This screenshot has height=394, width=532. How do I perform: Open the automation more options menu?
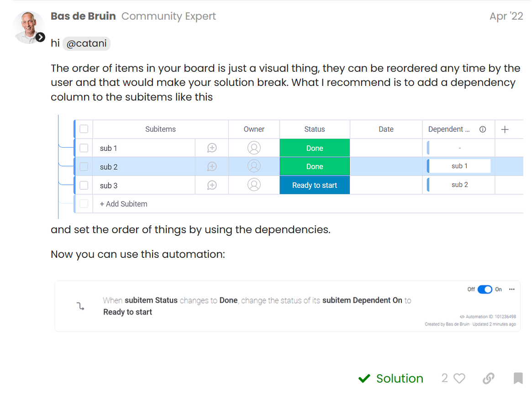pos(511,289)
